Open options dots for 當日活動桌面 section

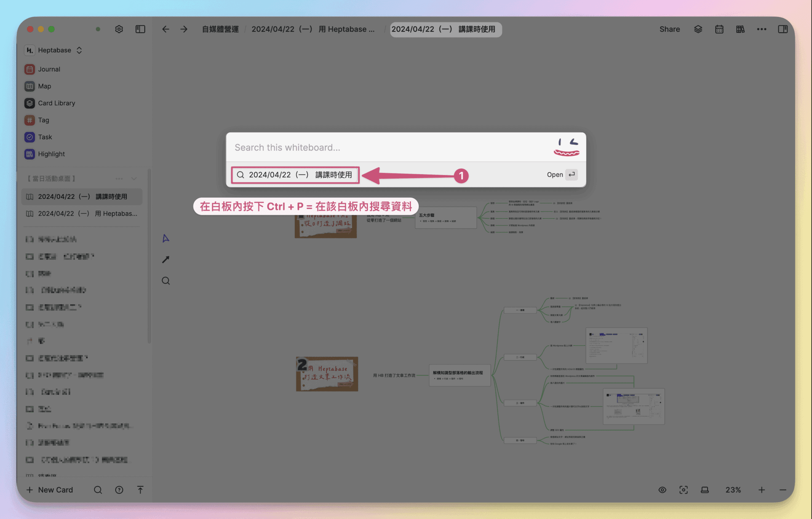119,178
